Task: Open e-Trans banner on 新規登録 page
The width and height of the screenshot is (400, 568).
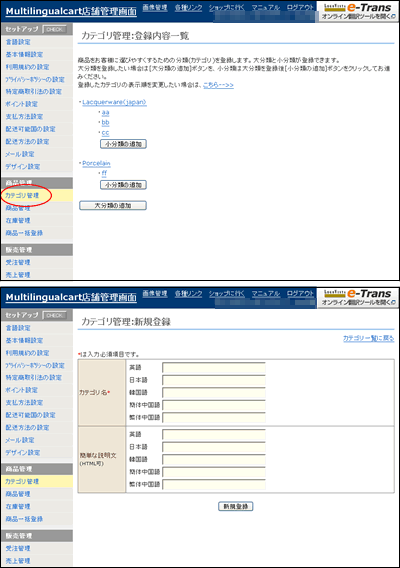Action: pyautogui.click(x=358, y=297)
